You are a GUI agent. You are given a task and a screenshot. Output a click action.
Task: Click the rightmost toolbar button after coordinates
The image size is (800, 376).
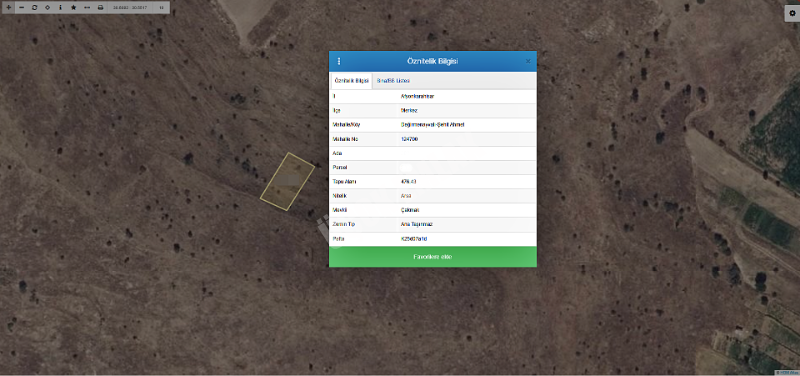pos(161,8)
